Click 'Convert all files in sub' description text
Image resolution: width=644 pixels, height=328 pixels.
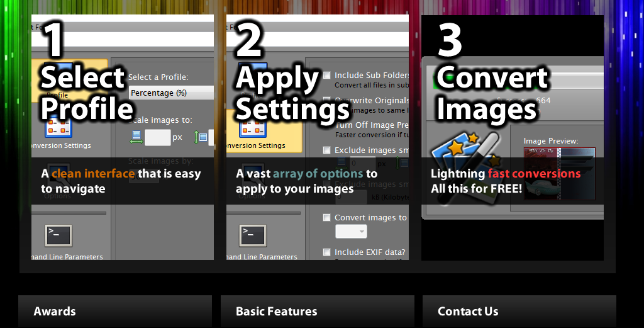pos(371,86)
